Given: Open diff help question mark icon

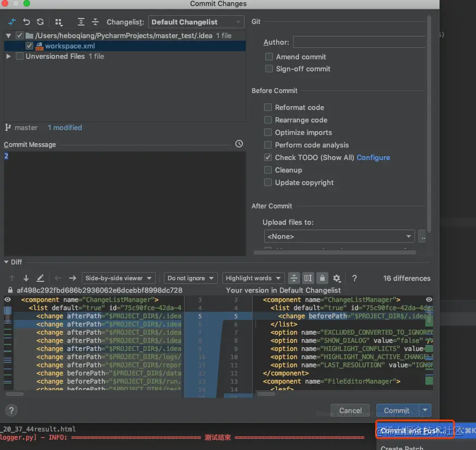Looking at the screenshot, I should click(x=354, y=278).
